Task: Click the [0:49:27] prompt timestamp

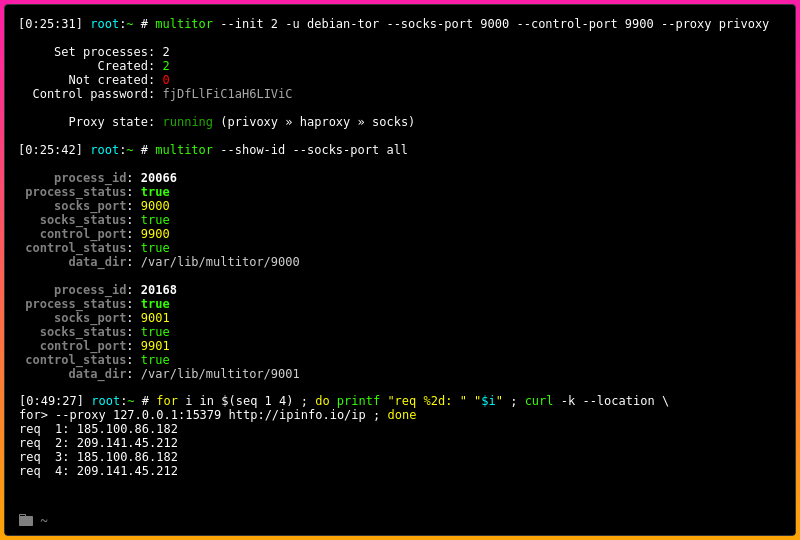Action: pyautogui.click(x=51, y=401)
